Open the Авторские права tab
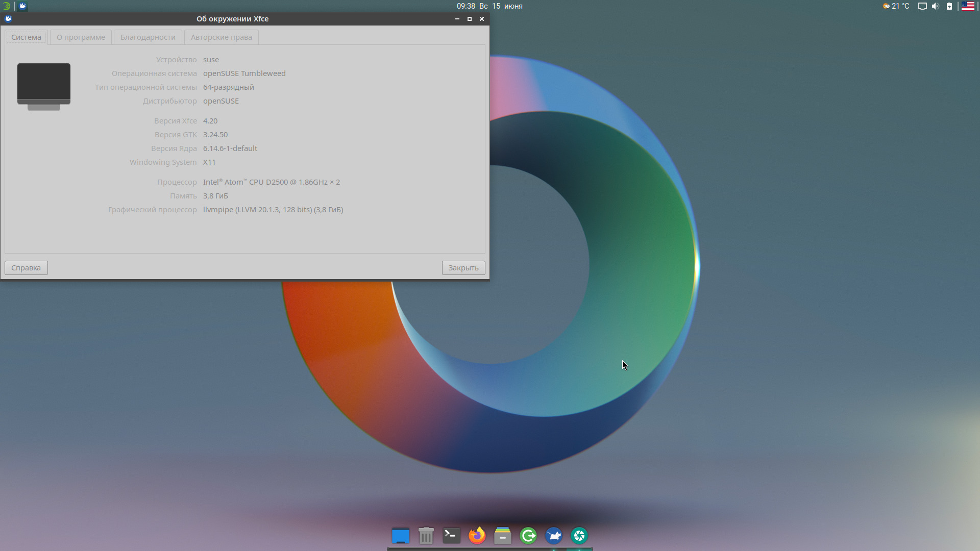The image size is (980, 551). point(221,37)
